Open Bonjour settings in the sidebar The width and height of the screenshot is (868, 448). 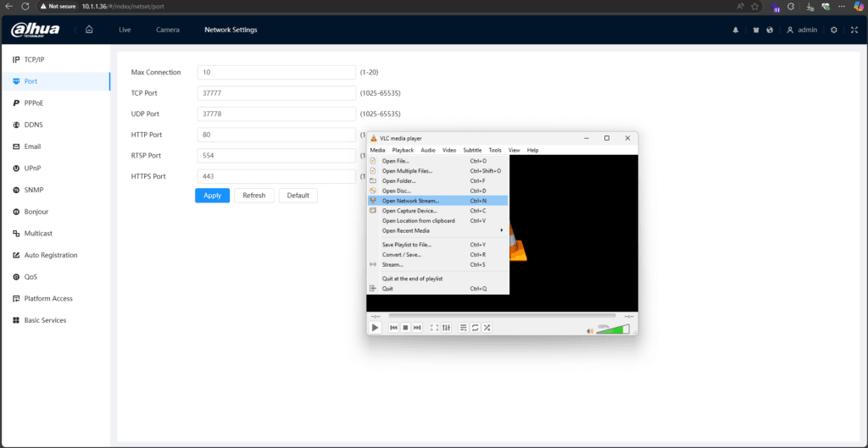55,211
